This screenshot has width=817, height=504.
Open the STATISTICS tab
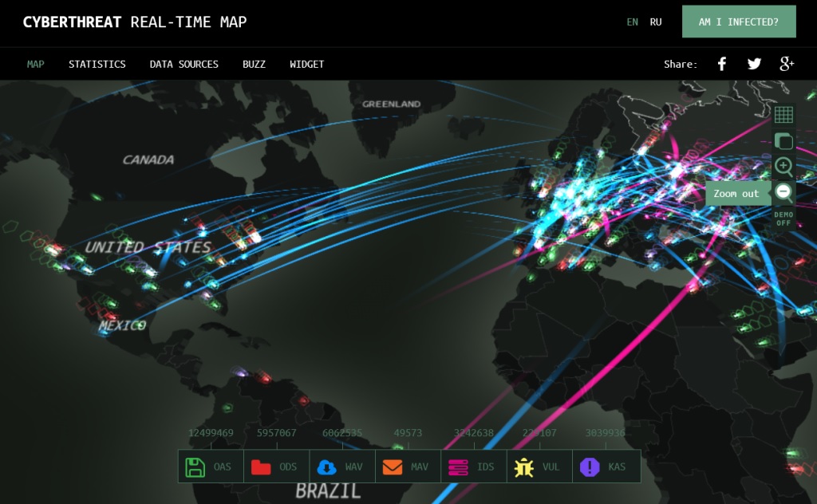97,64
